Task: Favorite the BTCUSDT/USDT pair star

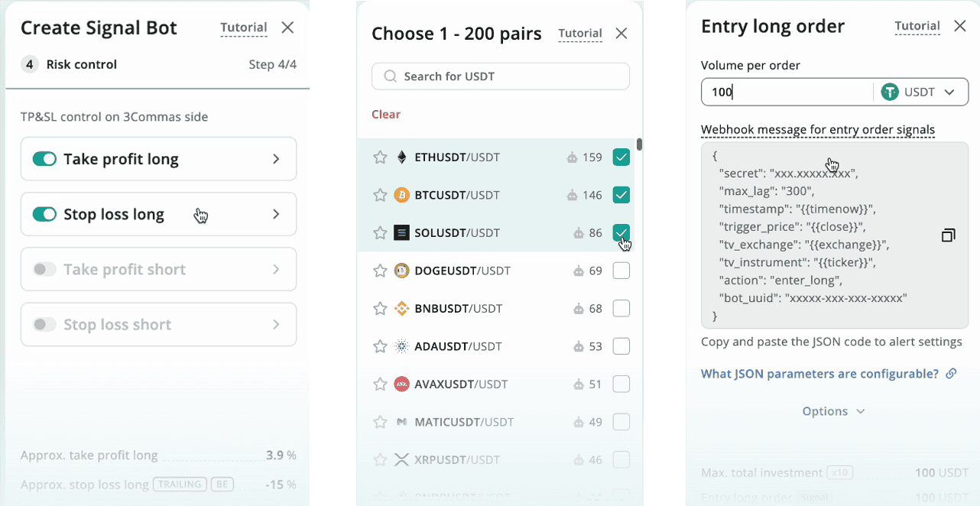Action: pyautogui.click(x=380, y=195)
